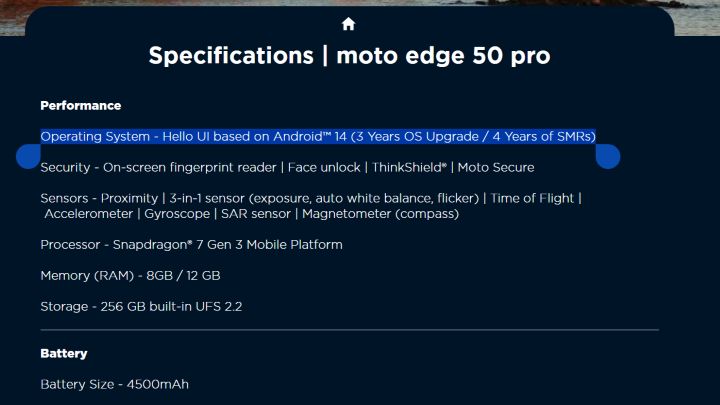Click the Processor Snapdragon 7 Gen 3 line
Image resolution: width=720 pixels, height=405 pixels.
coord(191,245)
